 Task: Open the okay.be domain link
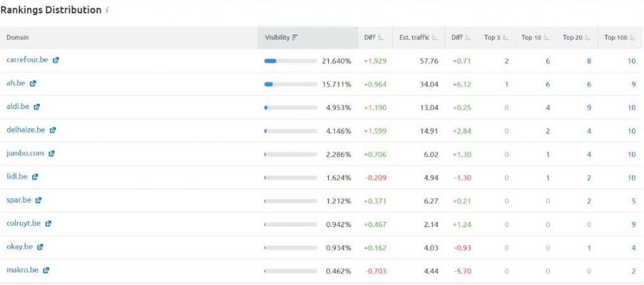19,247
